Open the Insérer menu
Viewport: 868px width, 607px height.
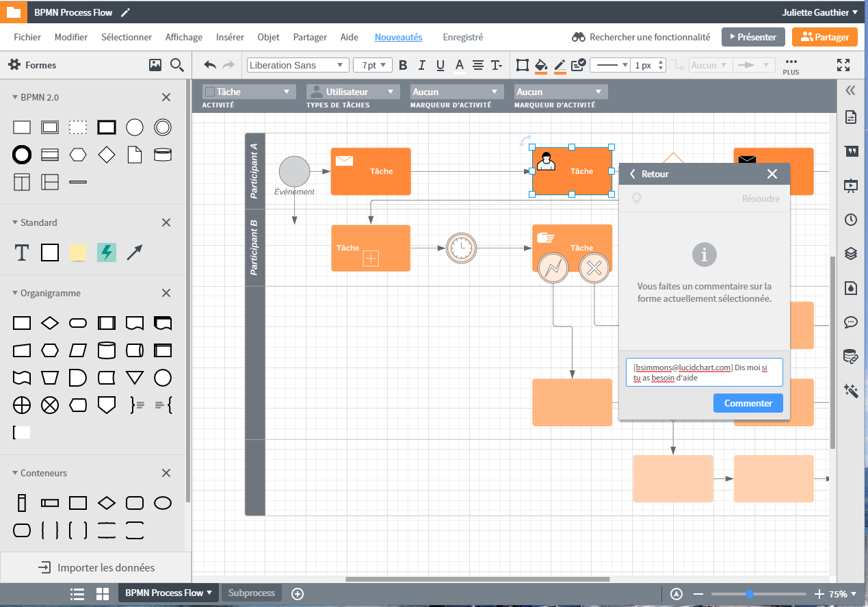point(230,37)
